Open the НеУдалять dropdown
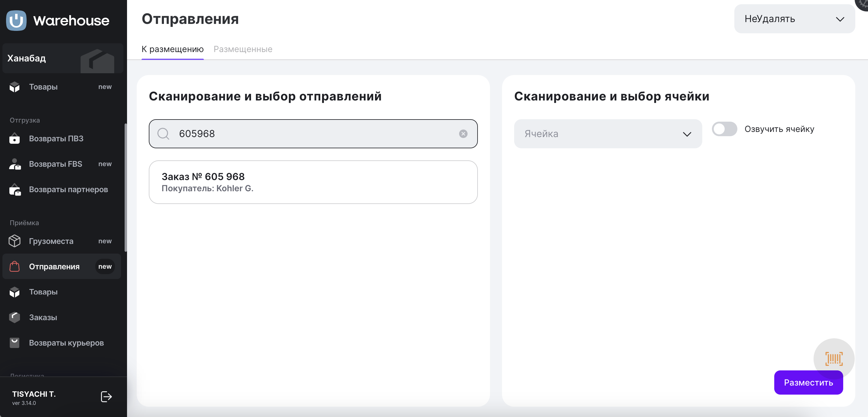Image resolution: width=868 pixels, height=417 pixels. pyautogui.click(x=794, y=19)
